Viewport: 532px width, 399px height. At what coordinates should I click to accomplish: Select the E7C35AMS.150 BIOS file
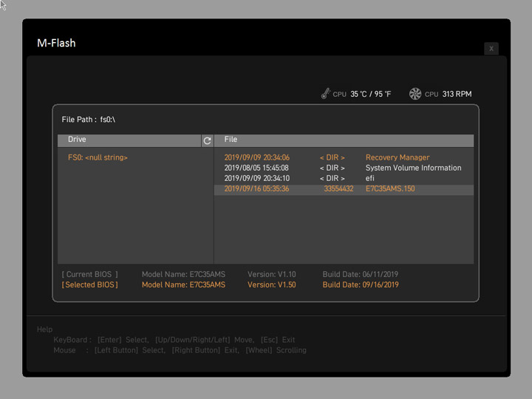390,189
